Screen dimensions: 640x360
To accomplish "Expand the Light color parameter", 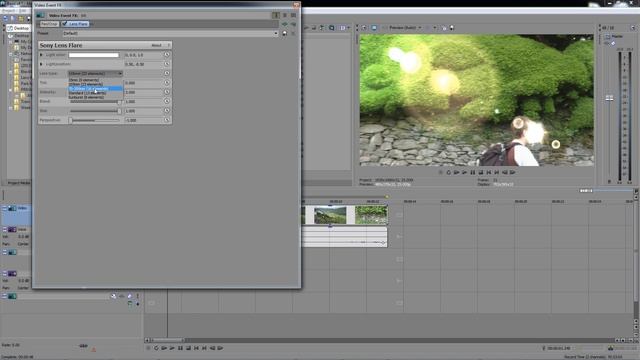I will pyautogui.click(x=41, y=55).
